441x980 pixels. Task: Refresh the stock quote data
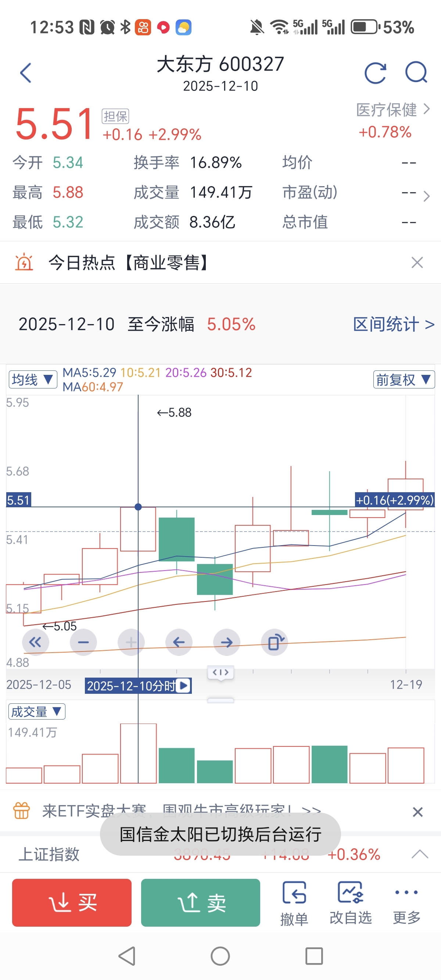point(375,73)
